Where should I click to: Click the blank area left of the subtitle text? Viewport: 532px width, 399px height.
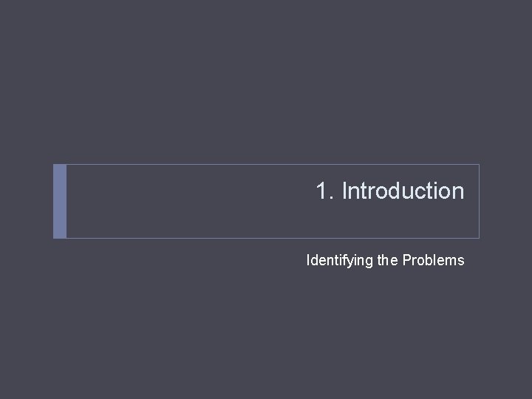tap(185, 260)
